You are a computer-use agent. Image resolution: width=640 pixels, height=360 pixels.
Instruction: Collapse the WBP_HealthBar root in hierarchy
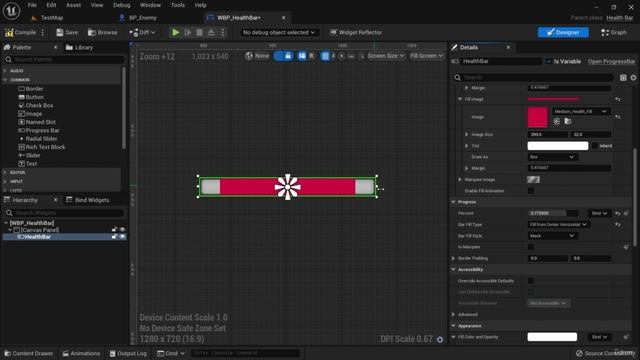coord(6,223)
